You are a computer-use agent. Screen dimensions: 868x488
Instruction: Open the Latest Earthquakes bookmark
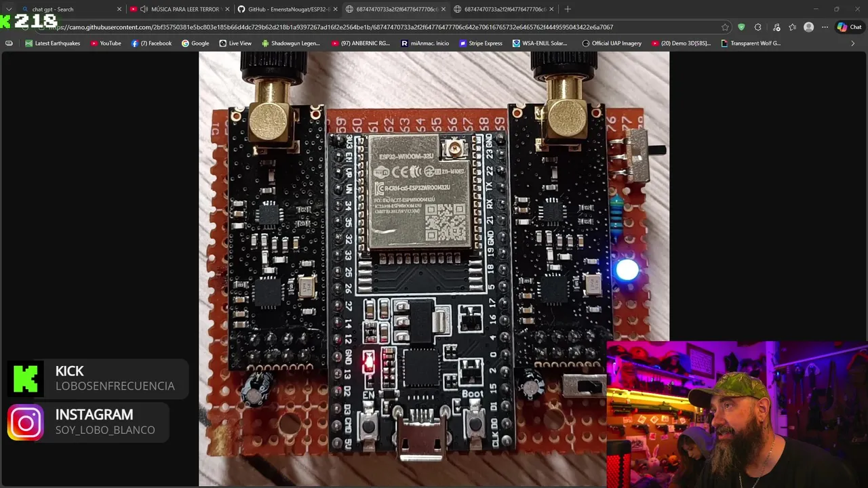pyautogui.click(x=53, y=43)
